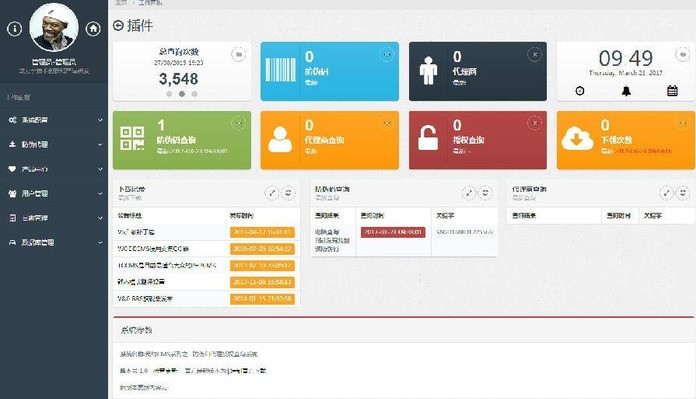Click the 2014-01-15 orange date badge

(262, 299)
